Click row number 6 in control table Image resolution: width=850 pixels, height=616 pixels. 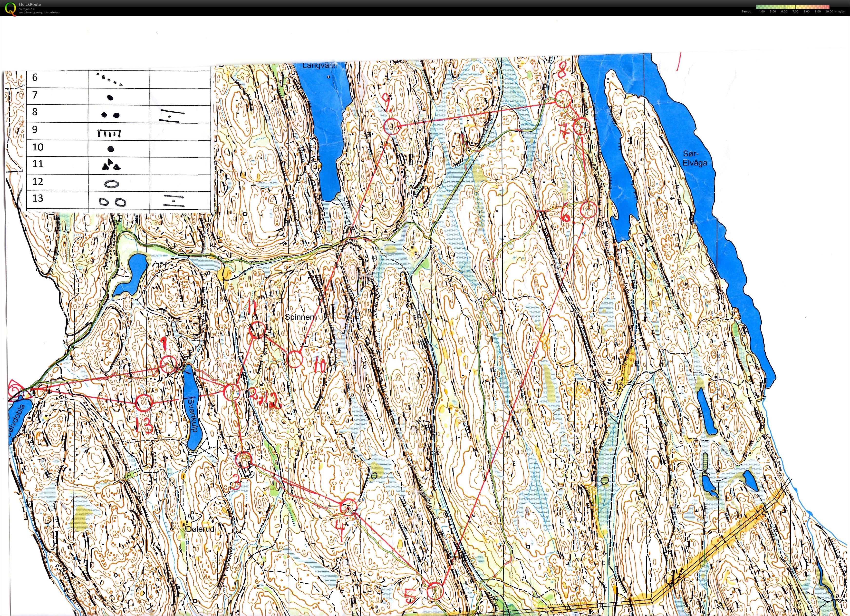35,78
